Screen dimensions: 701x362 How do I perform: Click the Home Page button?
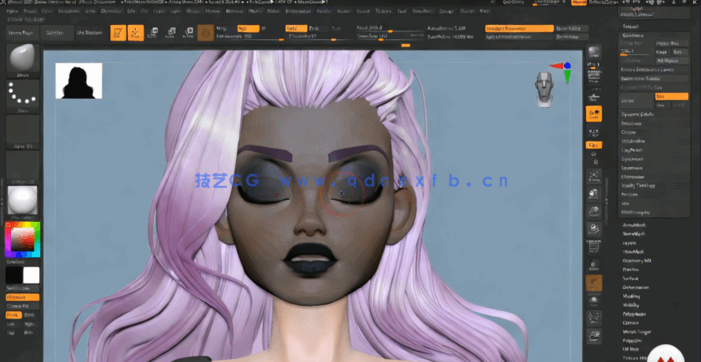[22, 33]
